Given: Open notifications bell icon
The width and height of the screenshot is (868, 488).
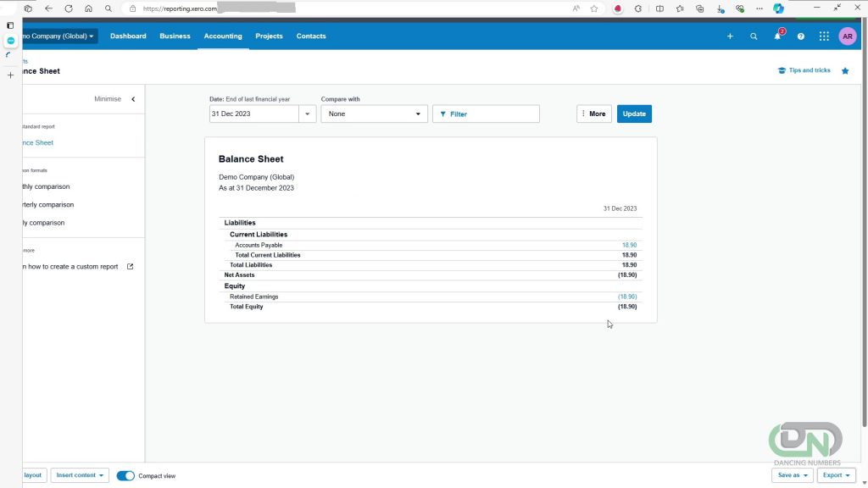Looking at the screenshot, I should coord(778,36).
